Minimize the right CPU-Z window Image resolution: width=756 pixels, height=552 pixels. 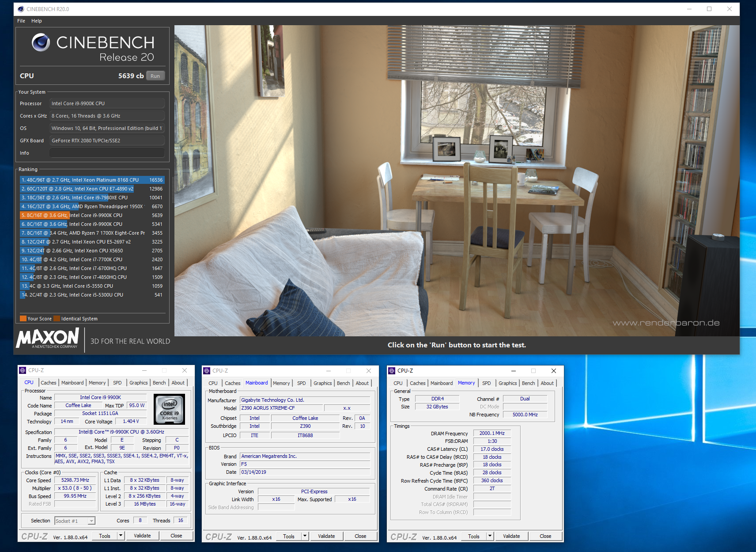pyautogui.click(x=514, y=371)
